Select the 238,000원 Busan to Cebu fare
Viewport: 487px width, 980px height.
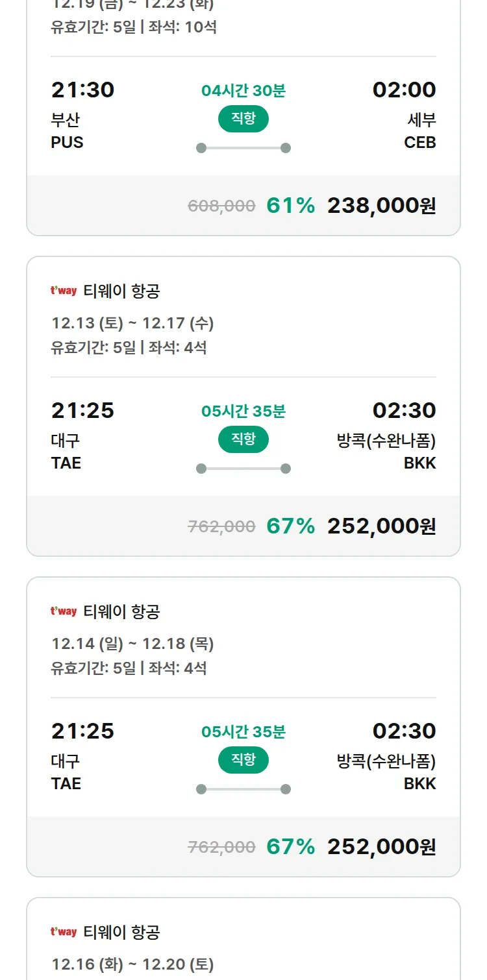tap(381, 206)
